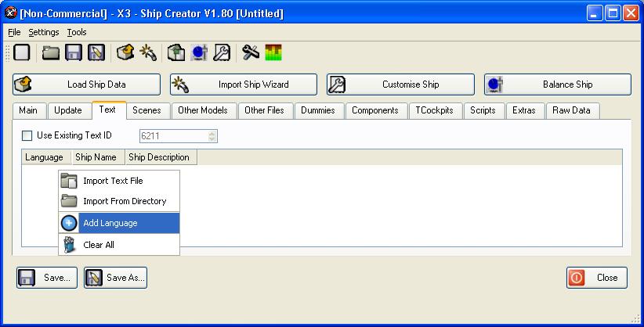644x327 pixels.
Task: Click the package with green arrow toolbar icon
Action: 176,53
